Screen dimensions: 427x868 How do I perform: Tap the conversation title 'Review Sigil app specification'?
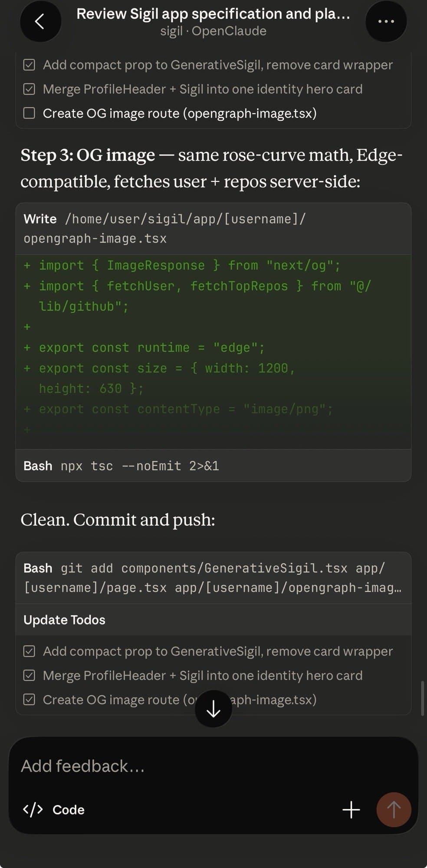(x=213, y=14)
